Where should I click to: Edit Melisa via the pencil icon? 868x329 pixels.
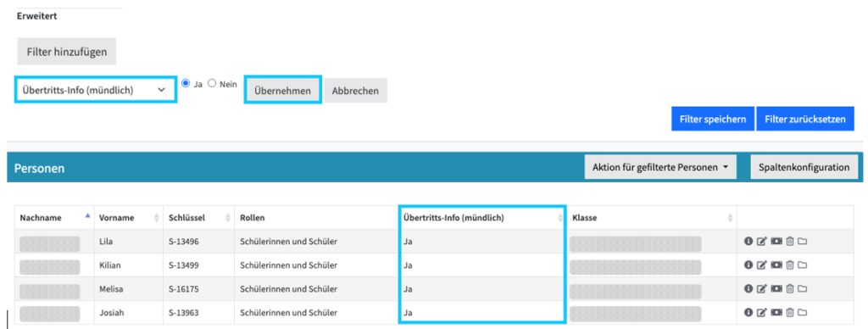pyautogui.click(x=762, y=288)
